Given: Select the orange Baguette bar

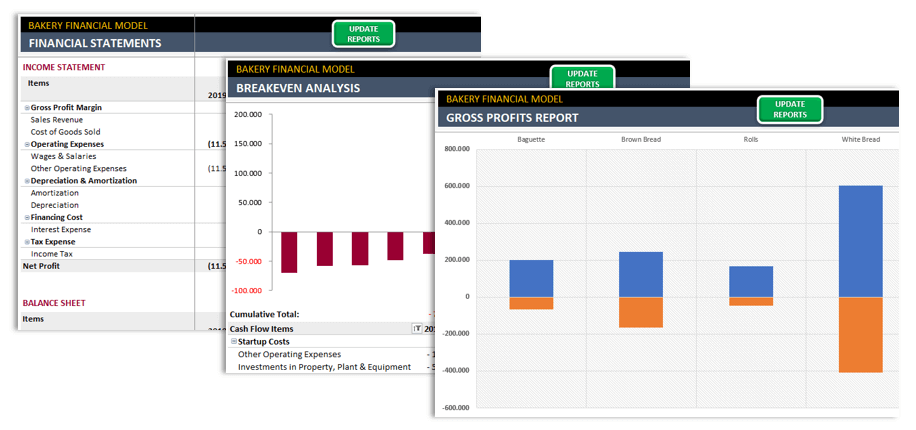Looking at the screenshot, I should tap(531, 303).
